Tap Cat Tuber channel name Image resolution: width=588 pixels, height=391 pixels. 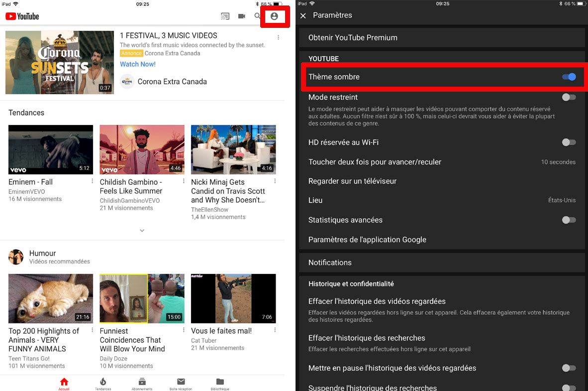[x=203, y=341]
